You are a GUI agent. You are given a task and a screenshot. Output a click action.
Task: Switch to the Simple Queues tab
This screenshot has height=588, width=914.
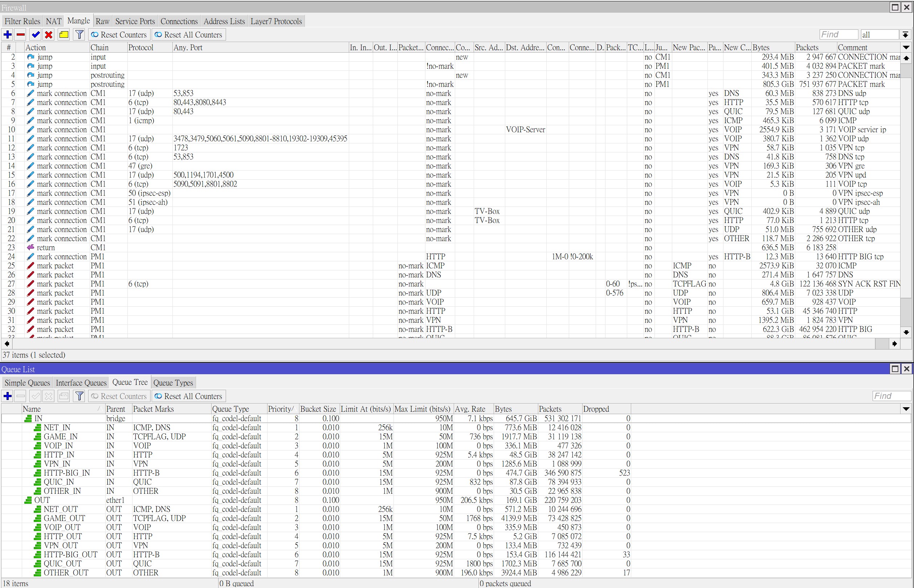27,383
